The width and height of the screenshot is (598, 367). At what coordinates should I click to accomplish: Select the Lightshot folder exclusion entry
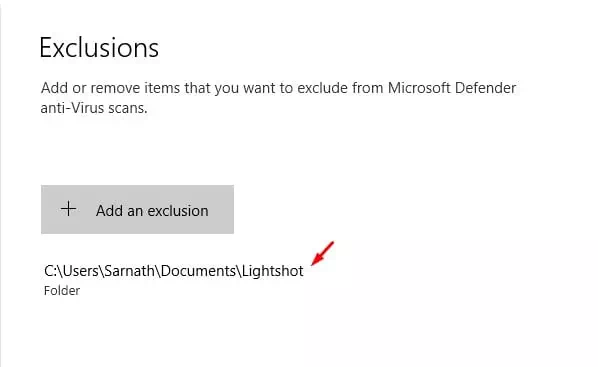pyautogui.click(x=174, y=279)
